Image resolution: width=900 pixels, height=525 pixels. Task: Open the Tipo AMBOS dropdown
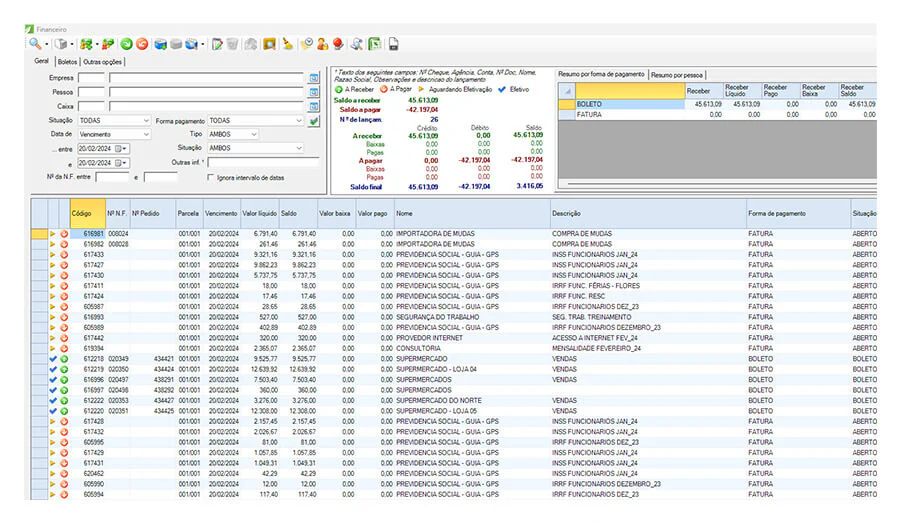point(232,134)
